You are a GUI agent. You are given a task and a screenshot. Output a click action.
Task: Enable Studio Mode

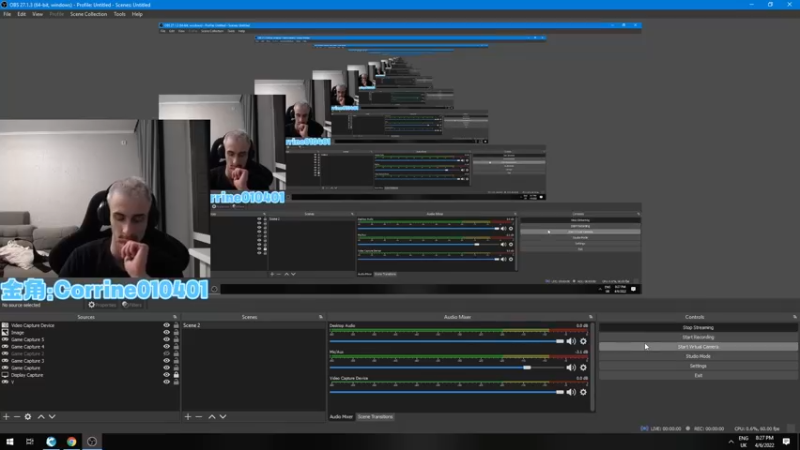point(698,356)
